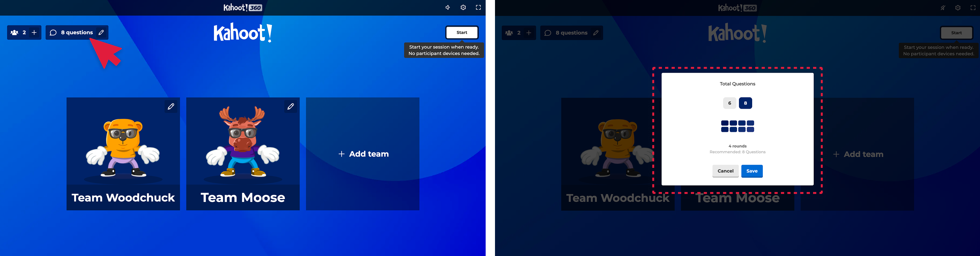Select the Team Woodchuck character card

pos(123,154)
